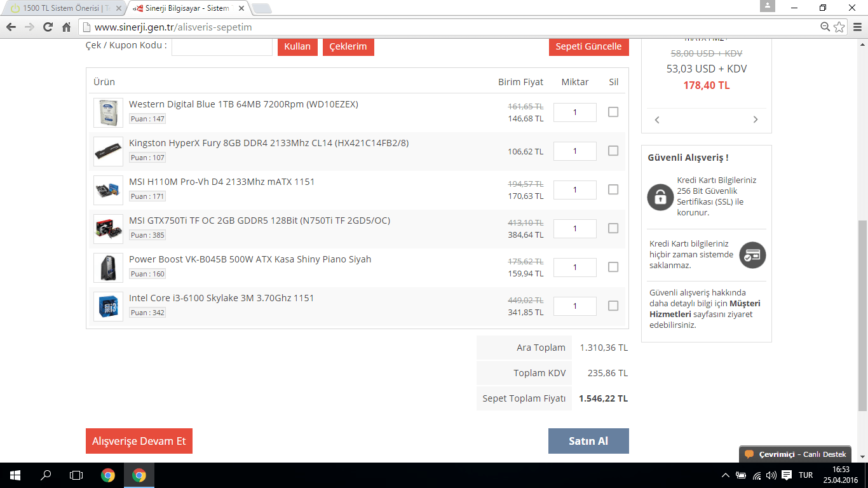Open MSI H110M Pro-Vh D4 product link

(x=222, y=182)
